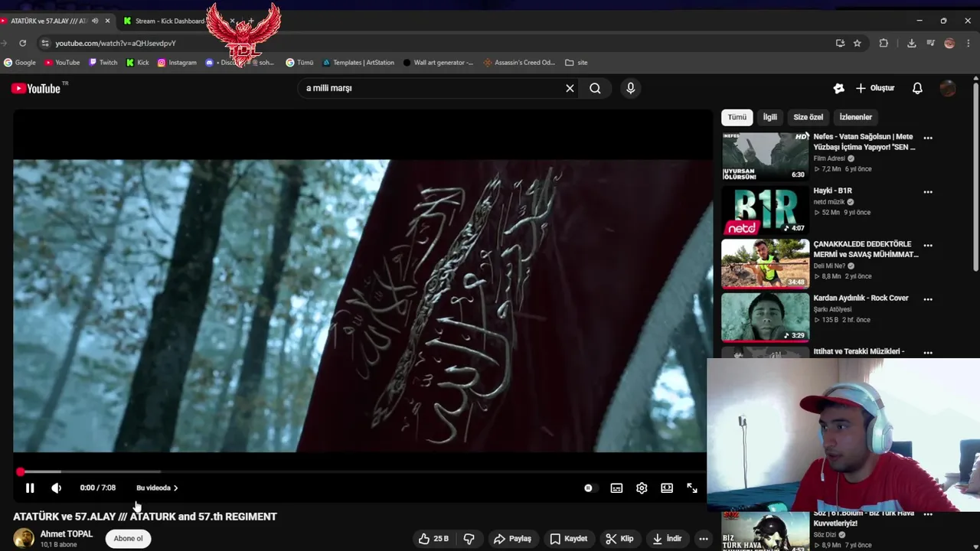This screenshot has height=551, width=980.
Task: Open Hayki - B1R video thumbnail
Action: (x=765, y=210)
